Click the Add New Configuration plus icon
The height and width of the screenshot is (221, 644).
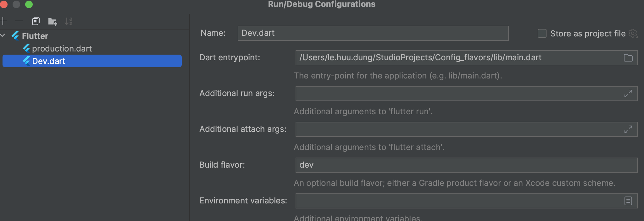[x=4, y=21]
